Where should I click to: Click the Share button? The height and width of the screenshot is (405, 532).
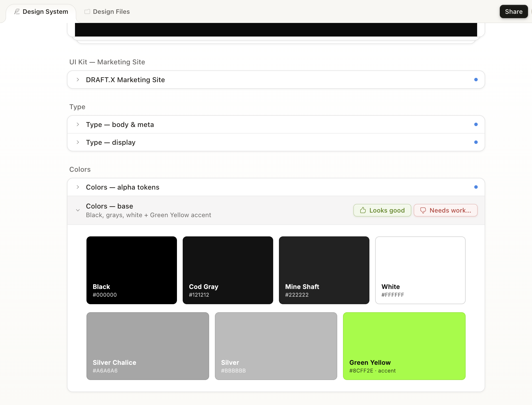[514, 12]
